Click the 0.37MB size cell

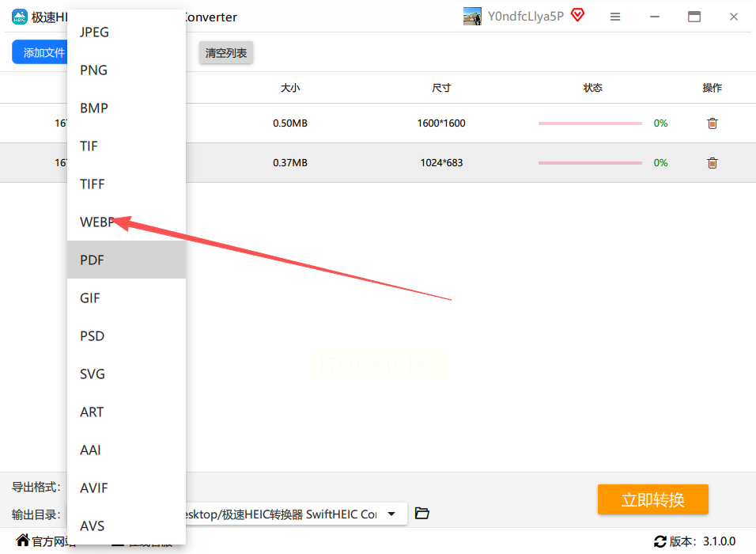pyautogui.click(x=290, y=162)
